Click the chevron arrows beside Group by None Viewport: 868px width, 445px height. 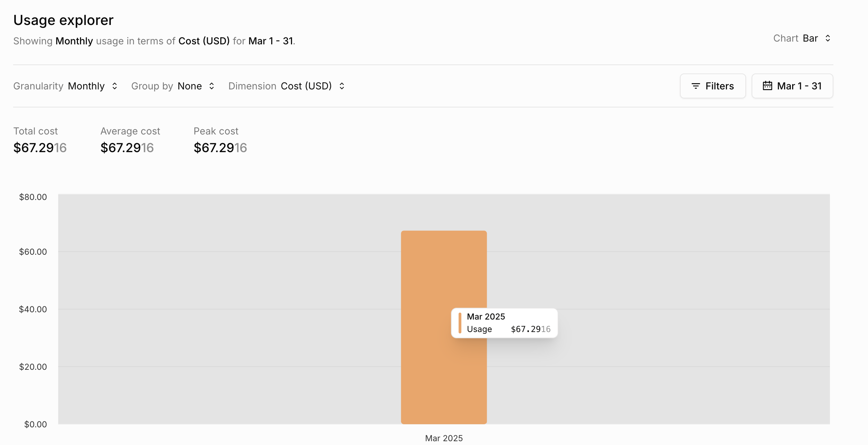(x=212, y=86)
